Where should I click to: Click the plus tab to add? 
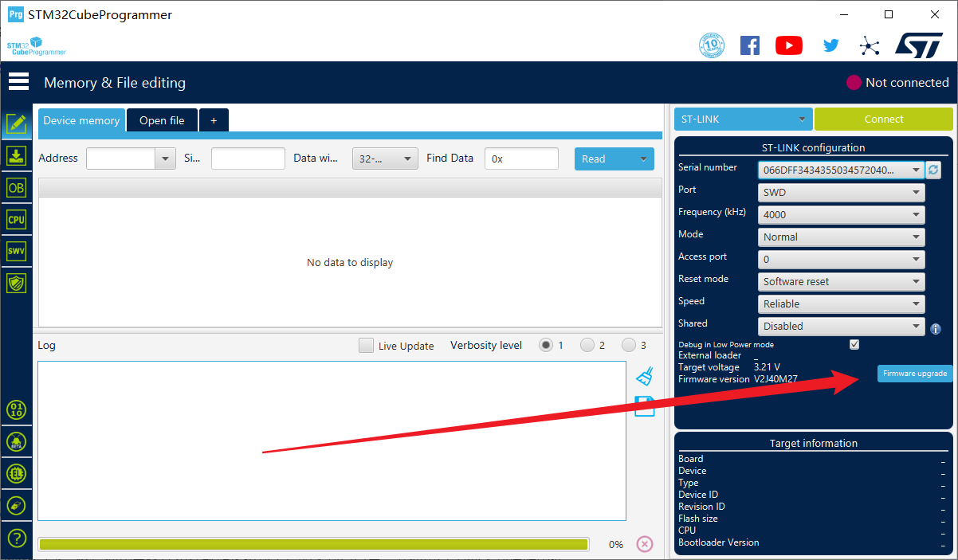214,120
